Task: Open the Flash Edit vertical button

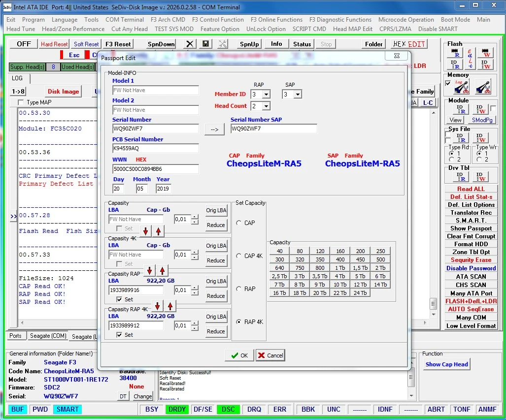Action: pos(470,59)
